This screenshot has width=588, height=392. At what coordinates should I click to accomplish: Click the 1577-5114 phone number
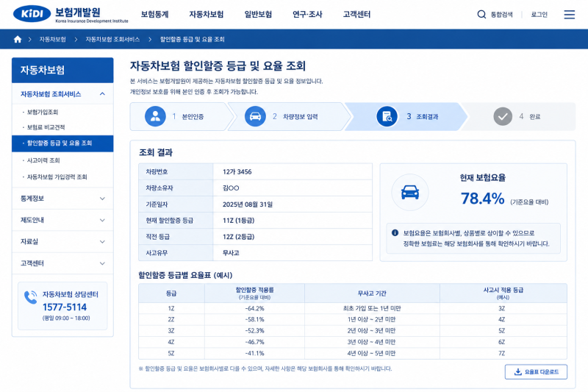point(65,307)
